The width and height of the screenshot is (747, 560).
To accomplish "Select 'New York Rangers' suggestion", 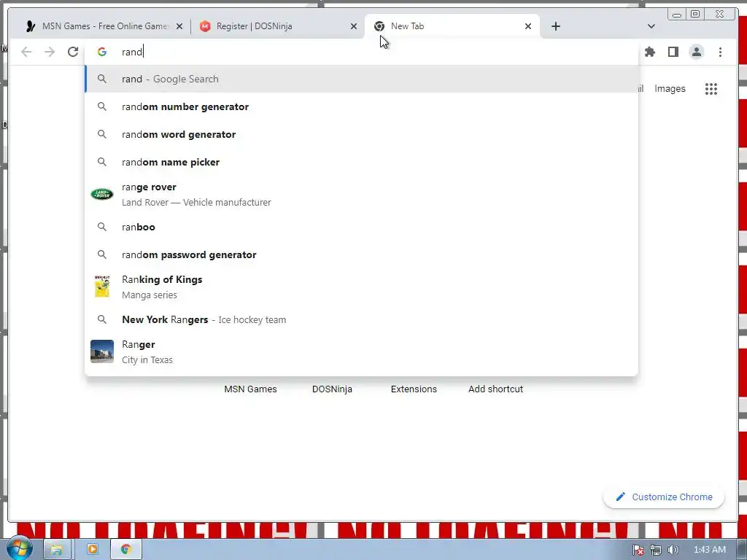I will 362,319.
